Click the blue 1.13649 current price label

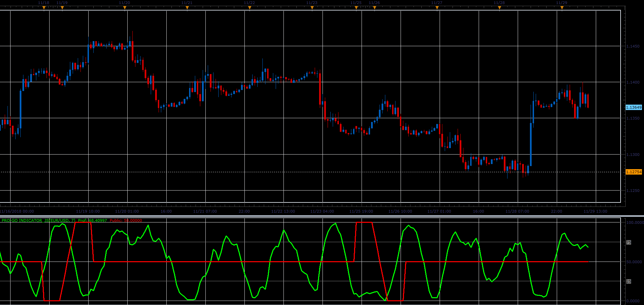[634, 107]
